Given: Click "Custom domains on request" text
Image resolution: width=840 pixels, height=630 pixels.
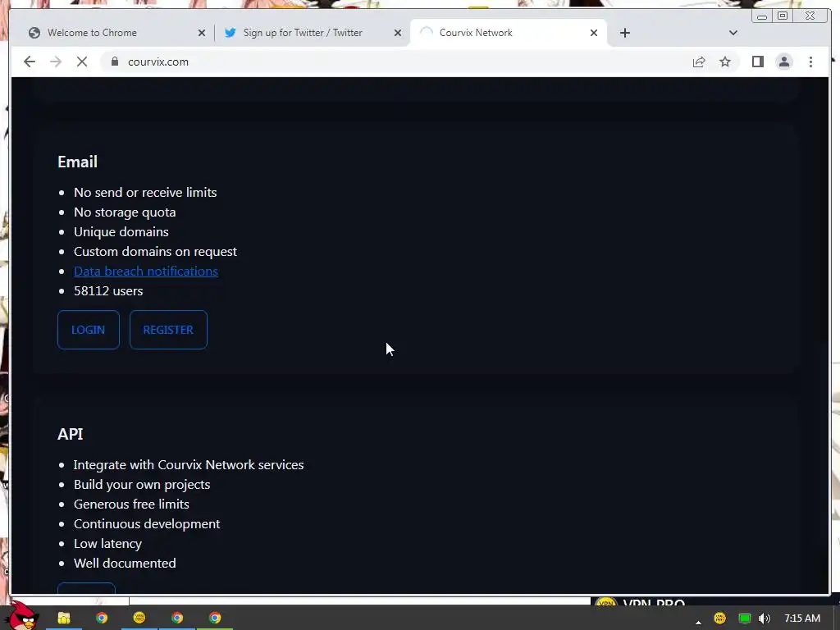Looking at the screenshot, I should pos(155,251).
